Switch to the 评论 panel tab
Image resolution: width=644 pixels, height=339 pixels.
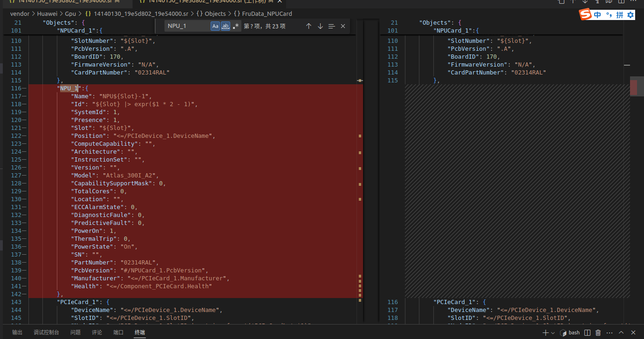97,332
